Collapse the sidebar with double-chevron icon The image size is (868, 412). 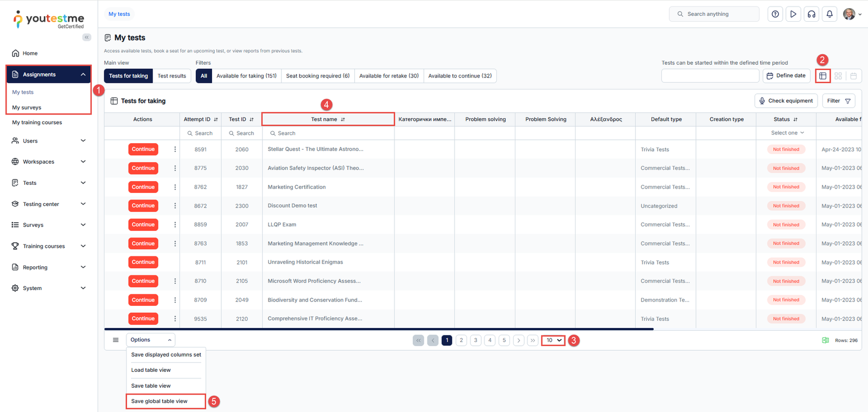(x=87, y=37)
